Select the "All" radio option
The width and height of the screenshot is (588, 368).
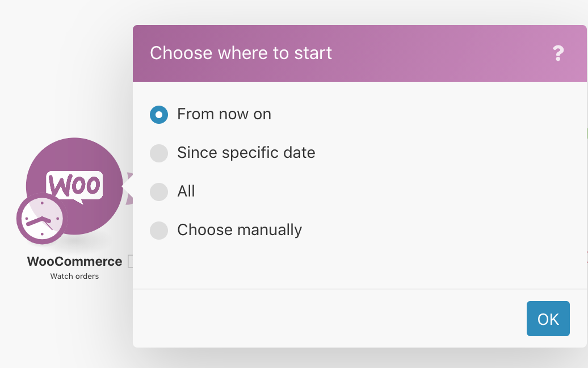(159, 192)
